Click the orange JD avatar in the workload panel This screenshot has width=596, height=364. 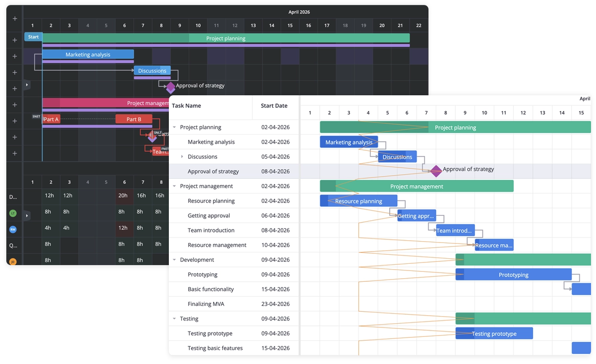click(13, 261)
